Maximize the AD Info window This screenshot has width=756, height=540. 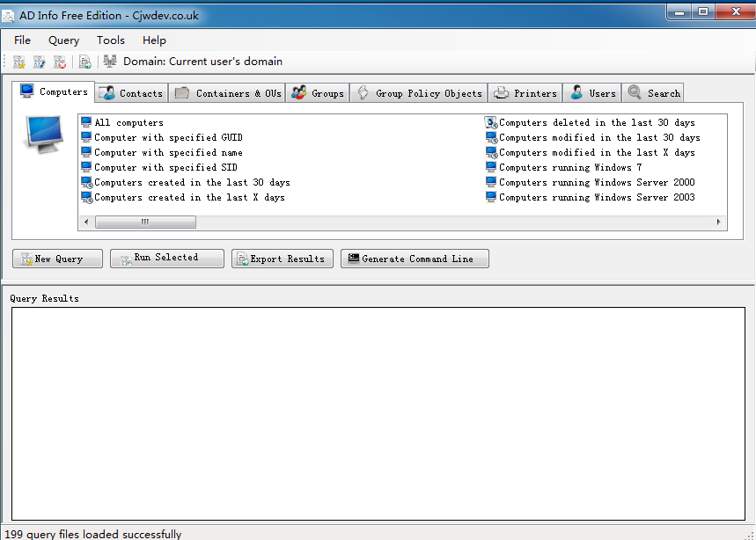[x=703, y=11]
